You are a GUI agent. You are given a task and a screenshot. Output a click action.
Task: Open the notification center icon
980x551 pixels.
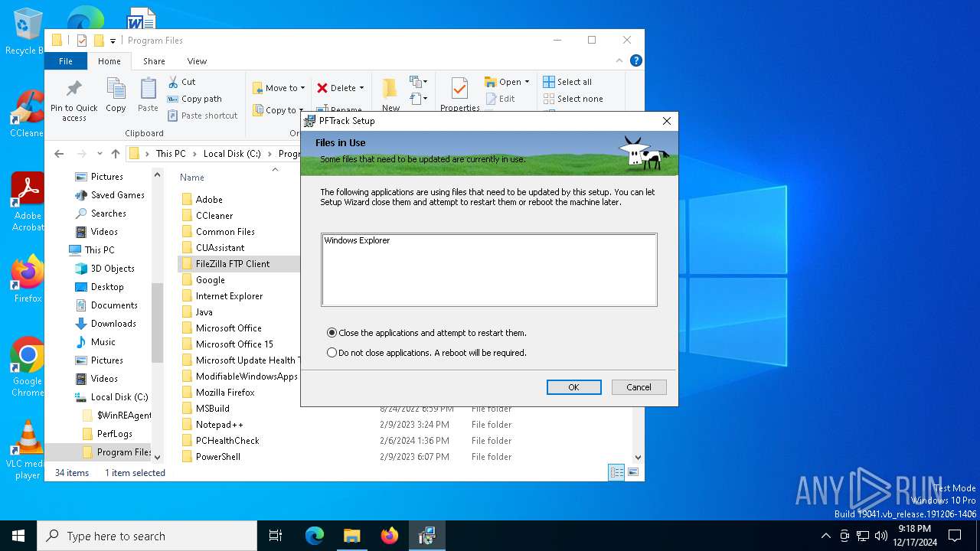(955, 536)
